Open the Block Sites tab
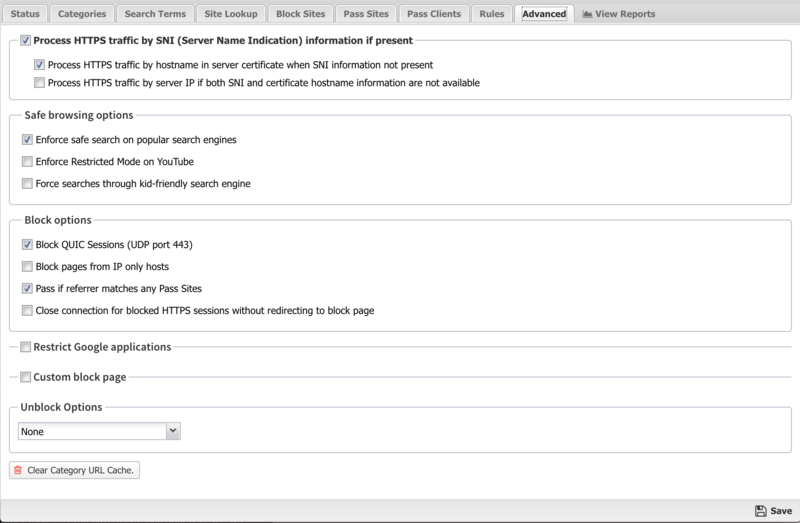Viewport: 800px width, 523px height. [301, 14]
